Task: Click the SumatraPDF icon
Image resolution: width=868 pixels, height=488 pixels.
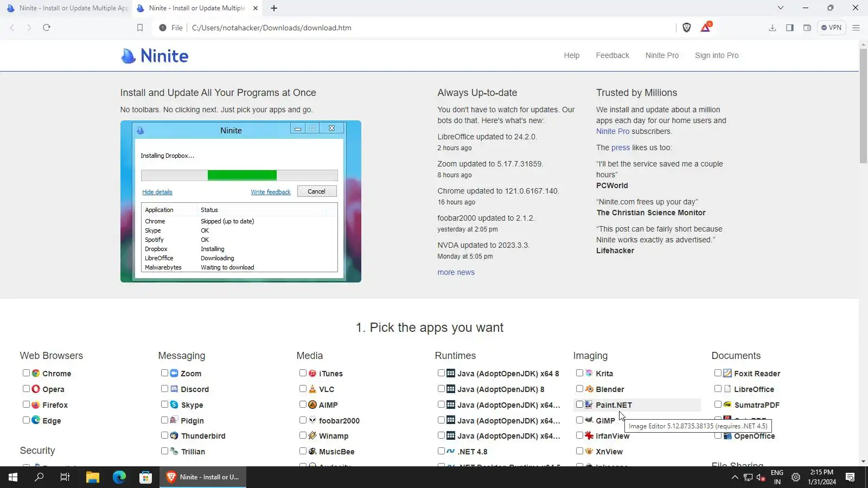Action: (x=727, y=405)
